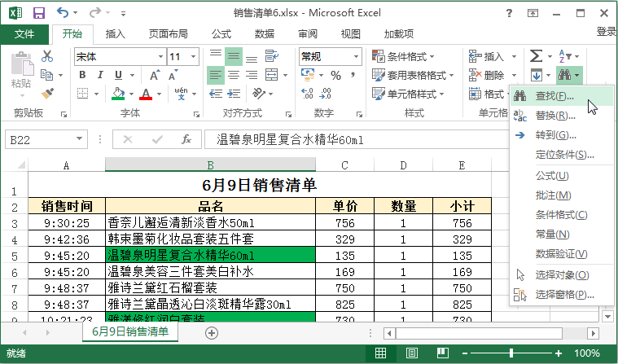Toggle italic formatting

[x=100, y=75]
